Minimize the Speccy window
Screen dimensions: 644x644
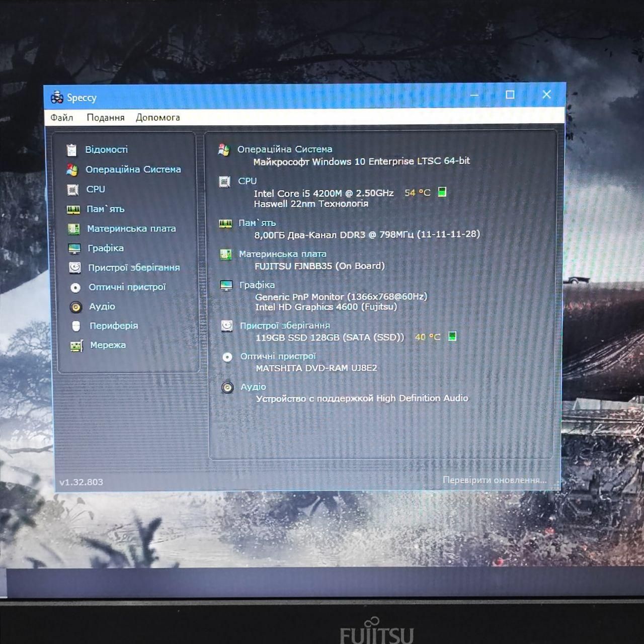pyautogui.click(x=474, y=95)
